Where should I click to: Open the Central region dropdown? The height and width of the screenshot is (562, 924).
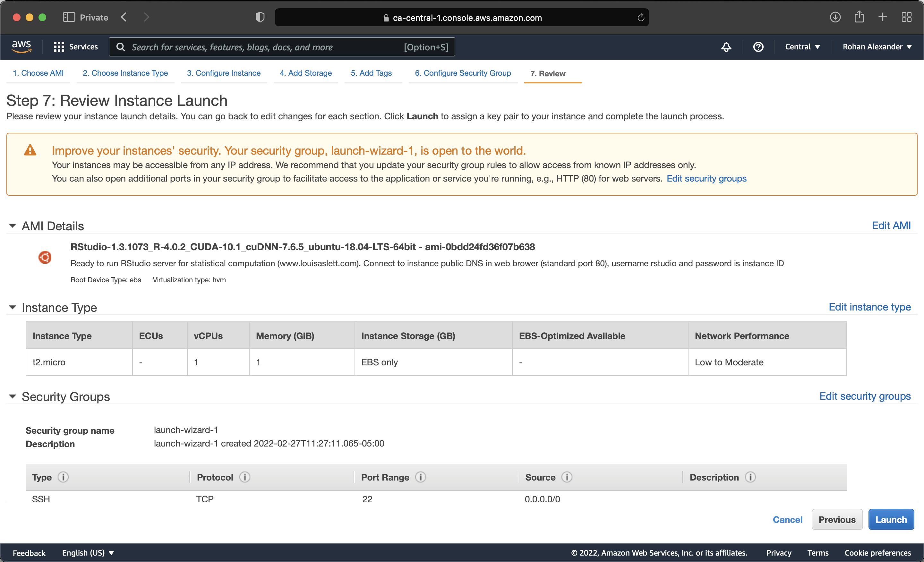pos(802,47)
